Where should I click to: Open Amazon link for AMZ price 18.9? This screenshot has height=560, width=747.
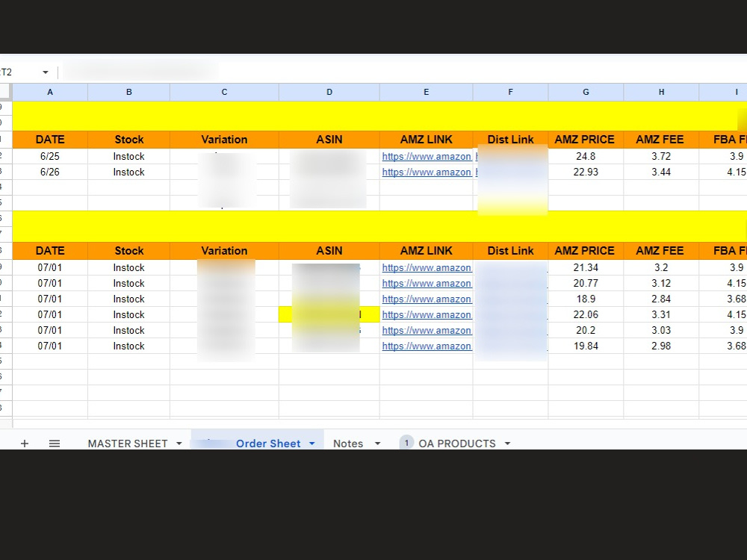(427, 299)
